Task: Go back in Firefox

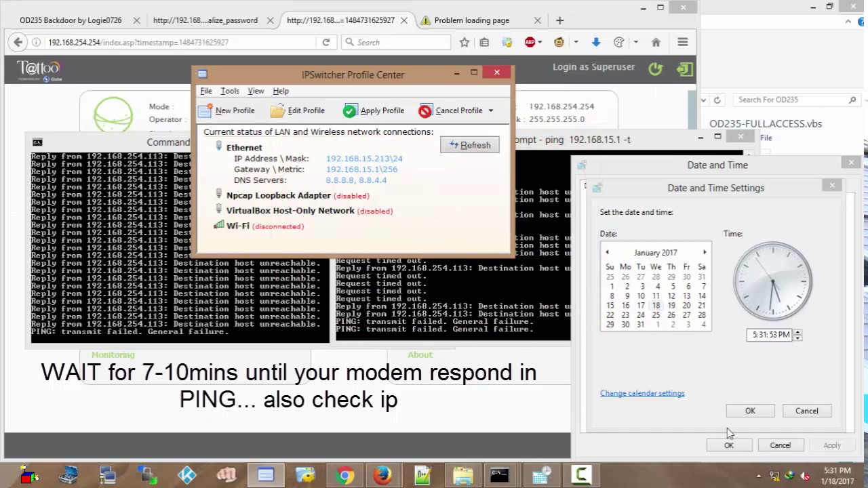Action: (18, 42)
